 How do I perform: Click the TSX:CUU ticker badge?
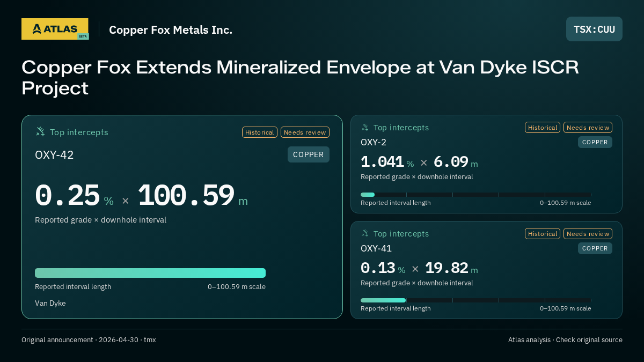594,29
